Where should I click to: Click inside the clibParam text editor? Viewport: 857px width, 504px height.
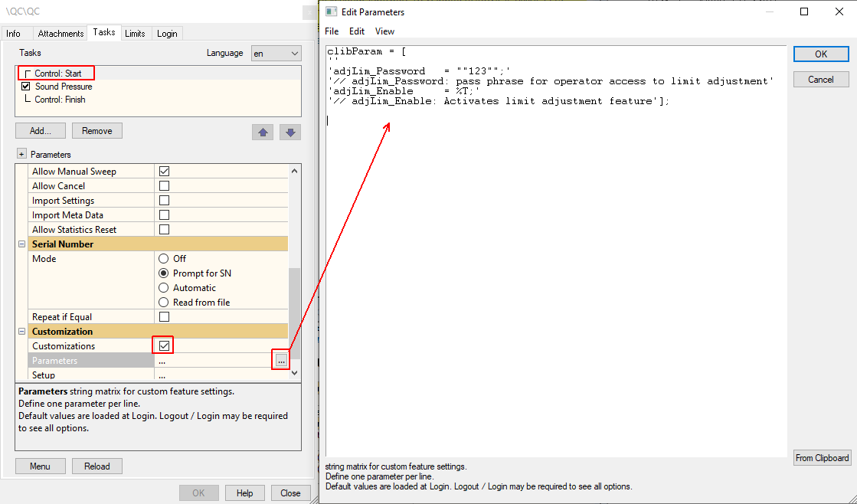[556, 273]
